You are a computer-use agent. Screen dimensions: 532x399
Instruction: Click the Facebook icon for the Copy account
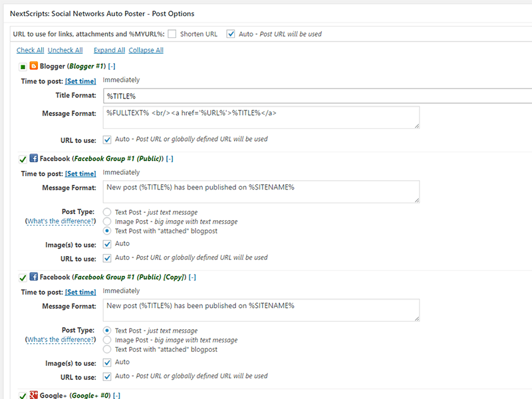34,277
